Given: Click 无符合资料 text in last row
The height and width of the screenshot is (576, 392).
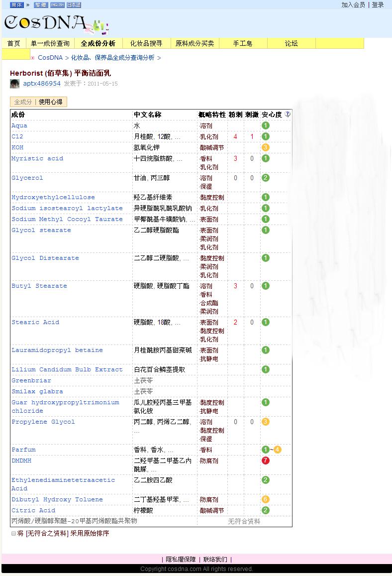Looking at the screenshot, I should (x=244, y=521).
